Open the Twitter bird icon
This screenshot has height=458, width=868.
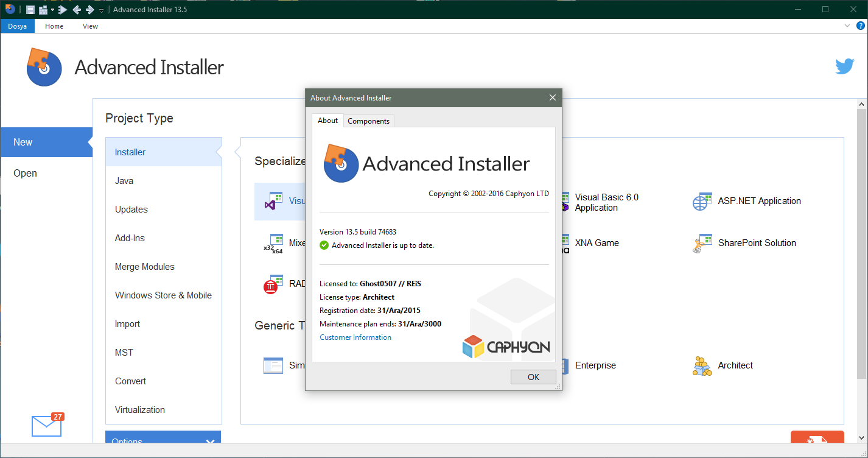844,66
